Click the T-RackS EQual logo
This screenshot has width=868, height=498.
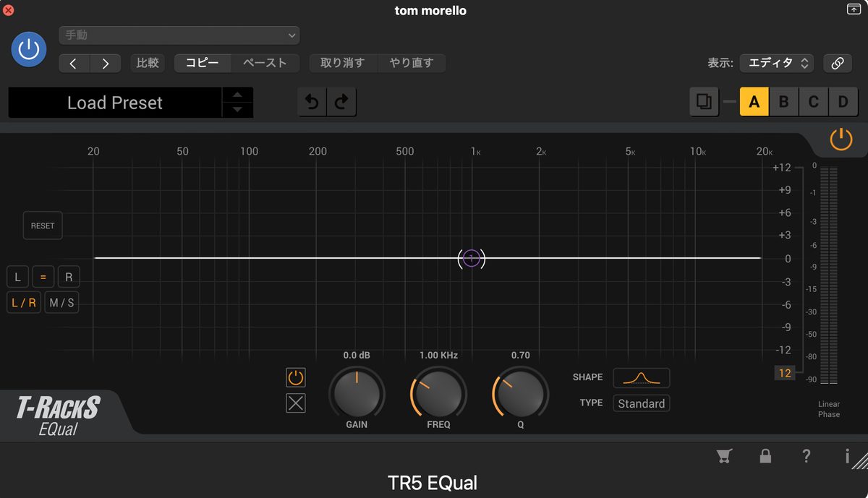[58, 416]
